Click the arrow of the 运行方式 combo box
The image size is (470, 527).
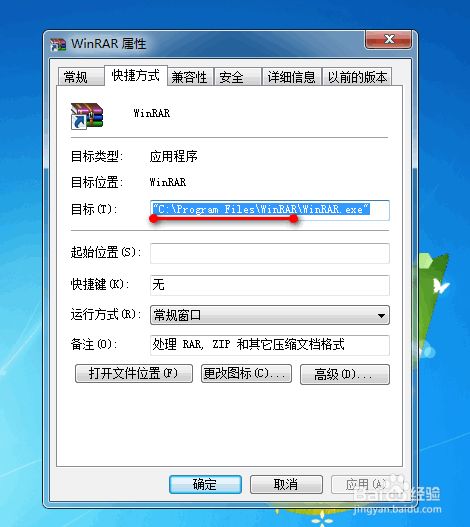tap(381, 316)
